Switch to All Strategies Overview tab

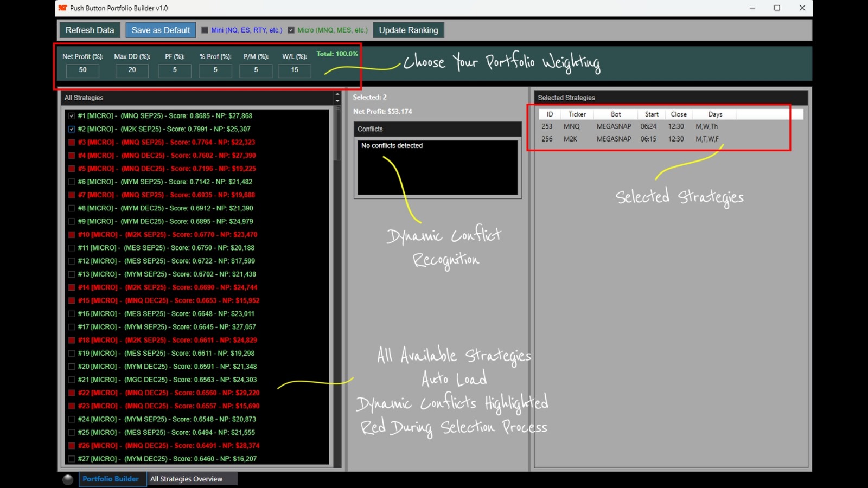coord(186,479)
